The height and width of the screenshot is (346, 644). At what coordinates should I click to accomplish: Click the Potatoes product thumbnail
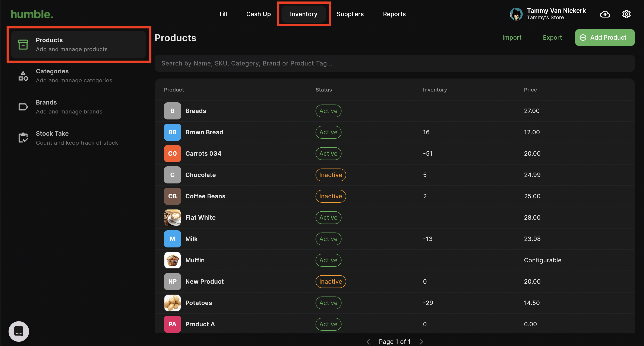(172, 303)
